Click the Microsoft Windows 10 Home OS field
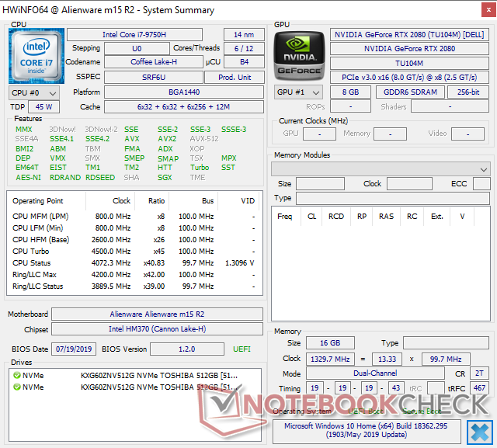This screenshot has width=497, height=448. (x=366, y=430)
